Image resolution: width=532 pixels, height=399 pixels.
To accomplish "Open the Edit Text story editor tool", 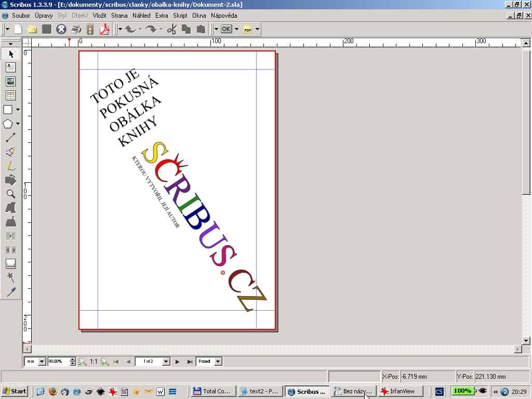I will point(11,222).
